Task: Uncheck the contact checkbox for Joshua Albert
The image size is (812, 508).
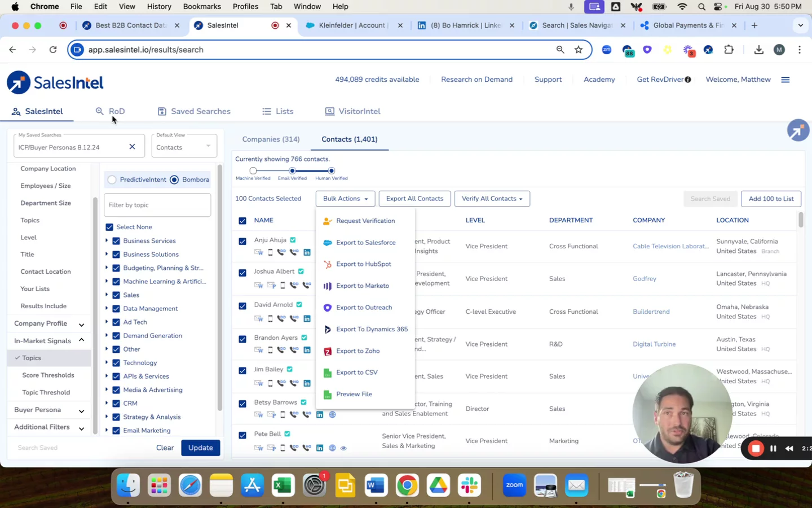Action: 242,273
